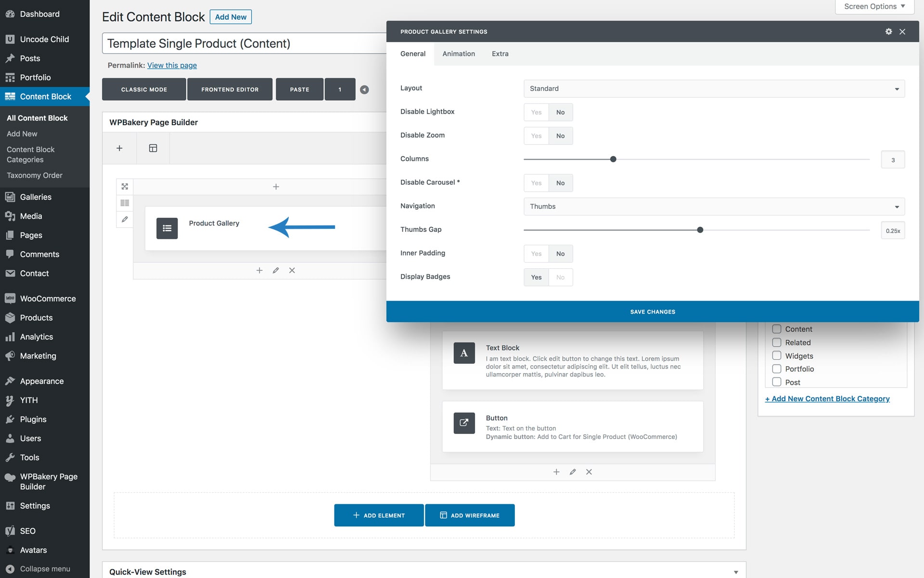Click the Columns slider handle
Screen dimensions: 924x578
613,159
